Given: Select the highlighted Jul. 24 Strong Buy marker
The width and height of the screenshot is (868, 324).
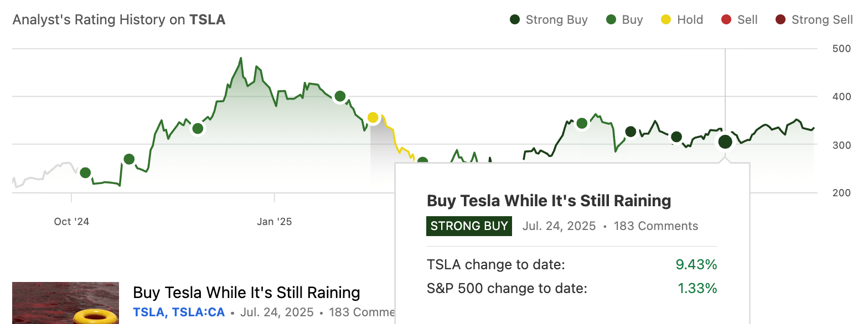Looking at the screenshot, I should (725, 142).
